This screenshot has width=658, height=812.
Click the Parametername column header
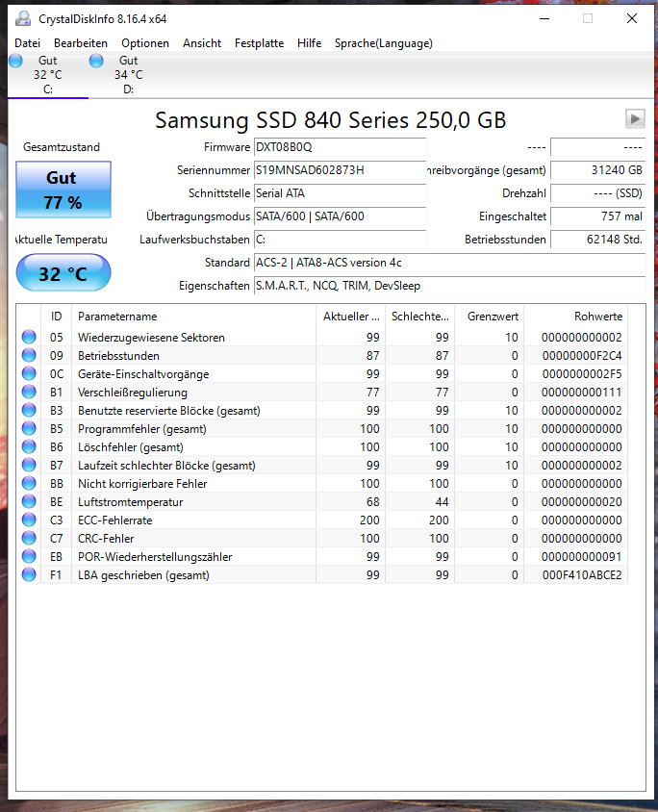[193, 316]
